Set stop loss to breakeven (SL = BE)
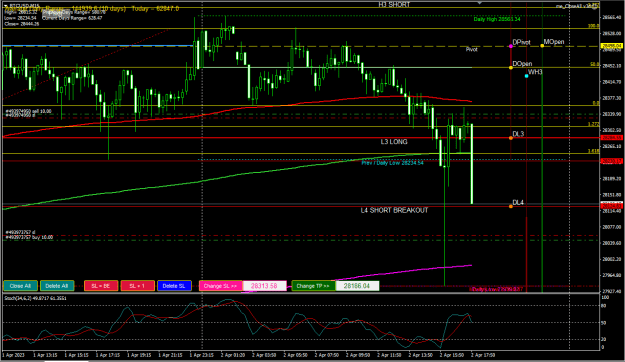 tap(101, 286)
